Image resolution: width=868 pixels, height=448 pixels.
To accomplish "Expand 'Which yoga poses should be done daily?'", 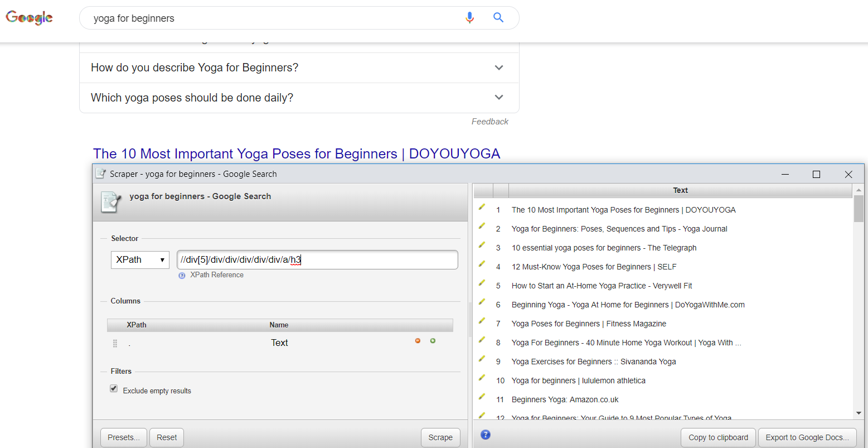I will [x=498, y=97].
